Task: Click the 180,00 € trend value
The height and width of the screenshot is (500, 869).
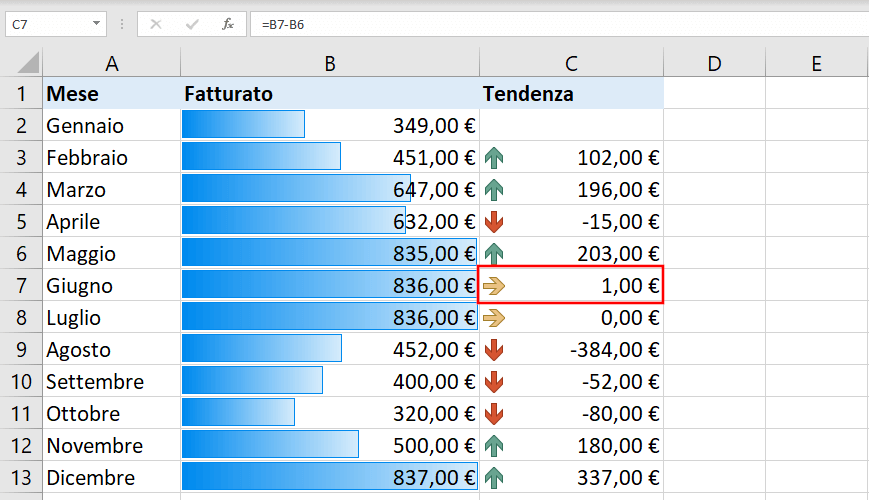Action: [618, 446]
